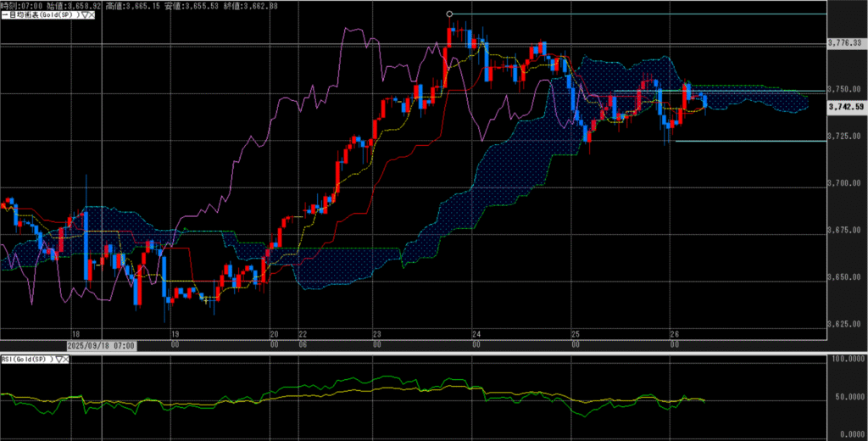868x441 pixels.
Task: Click the 100.0000 level on RSI axis
Action: (x=845, y=360)
